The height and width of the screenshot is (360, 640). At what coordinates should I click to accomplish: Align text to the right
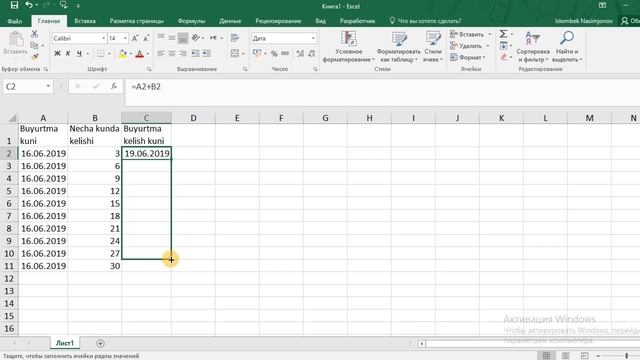183,53
